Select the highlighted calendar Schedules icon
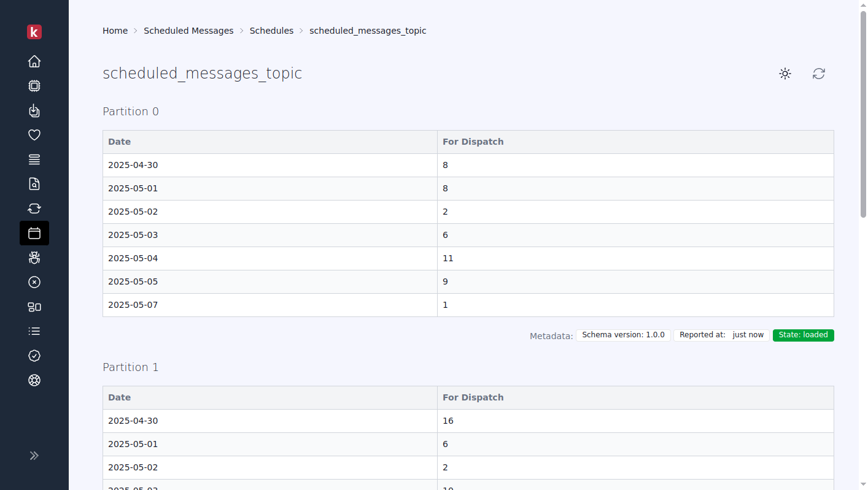This screenshot has height=490, width=868. pos(34,233)
